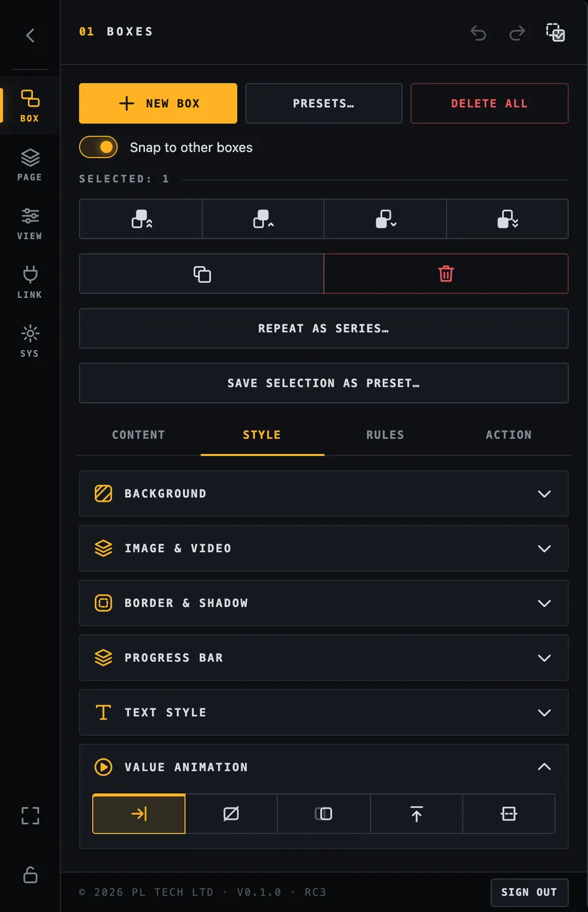The height and width of the screenshot is (912, 588).
Task: Bring selected box to front
Action: tap(141, 219)
